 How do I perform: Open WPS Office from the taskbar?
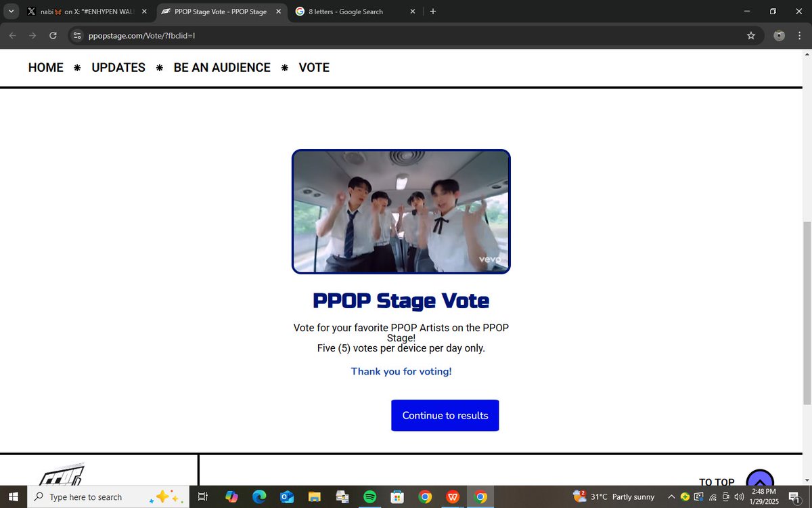click(x=453, y=496)
